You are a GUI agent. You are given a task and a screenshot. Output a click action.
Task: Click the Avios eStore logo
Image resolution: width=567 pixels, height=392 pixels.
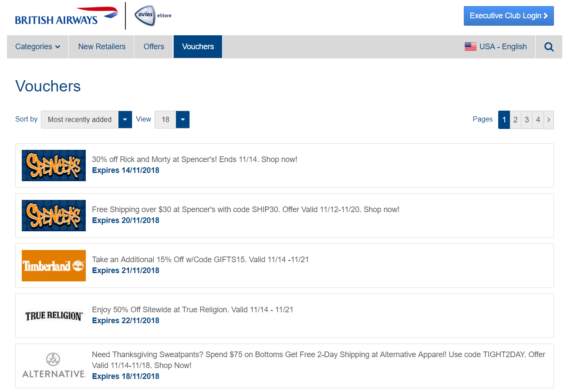[x=152, y=16]
